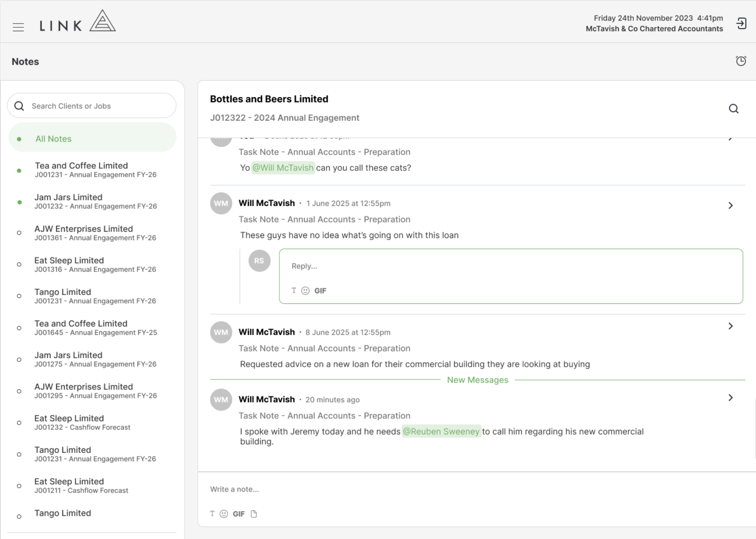Attach a file to the note
756x539 pixels.
click(254, 514)
